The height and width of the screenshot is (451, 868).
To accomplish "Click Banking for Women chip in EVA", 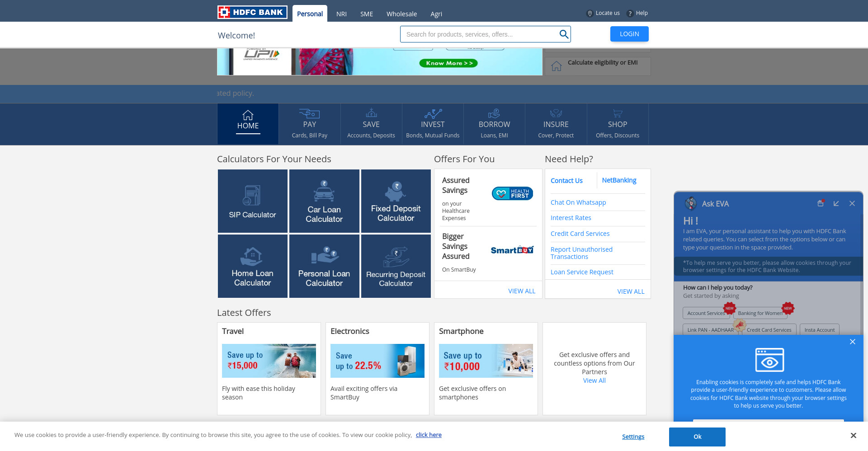I will point(760,313).
